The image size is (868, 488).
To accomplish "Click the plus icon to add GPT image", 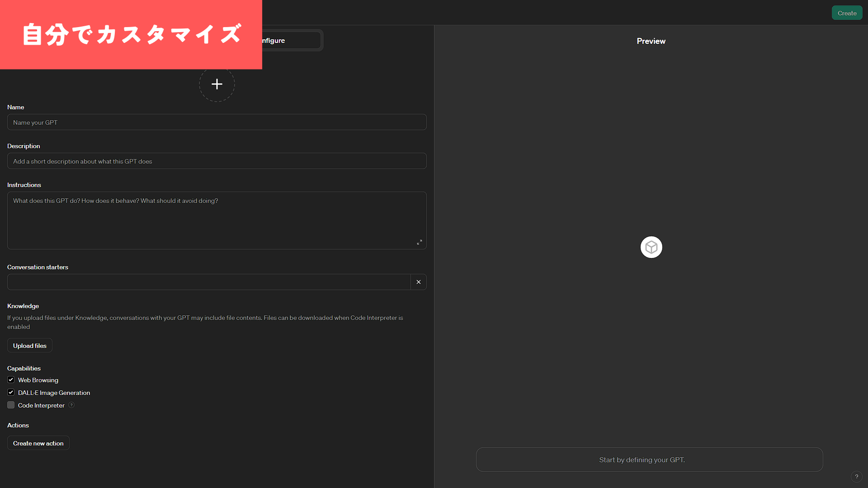I will click(217, 84).
